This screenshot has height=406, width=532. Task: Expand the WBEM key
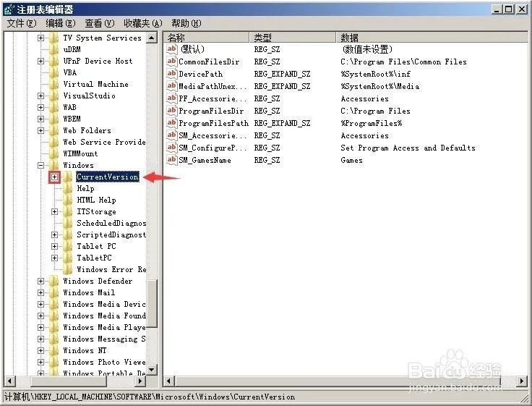[x=40, y=119]
